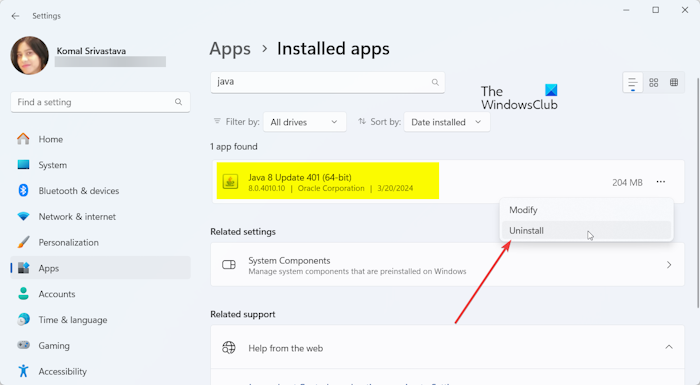Click the user profile picture

[x=30, y=56]
